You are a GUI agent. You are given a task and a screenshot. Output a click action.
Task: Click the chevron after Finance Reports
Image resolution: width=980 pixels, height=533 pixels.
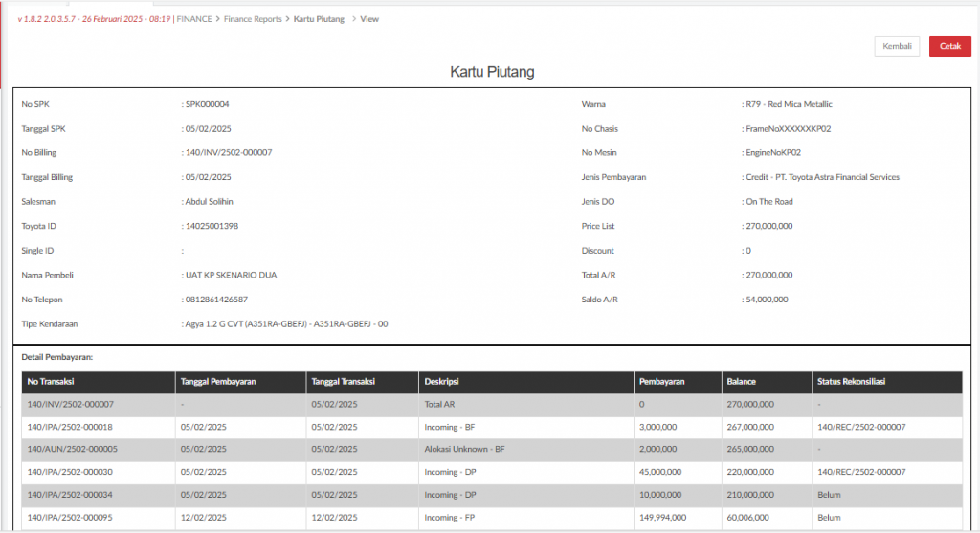(287, 19)
